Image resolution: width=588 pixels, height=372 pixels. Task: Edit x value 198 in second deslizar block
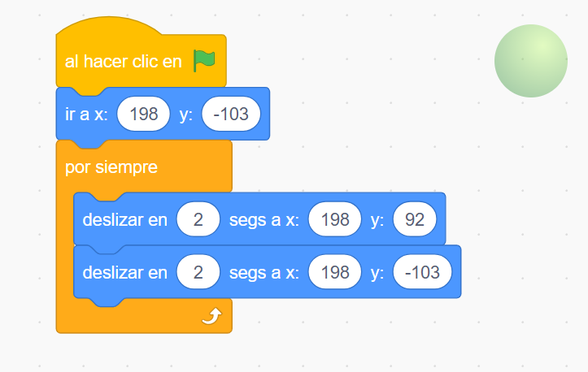335,272
